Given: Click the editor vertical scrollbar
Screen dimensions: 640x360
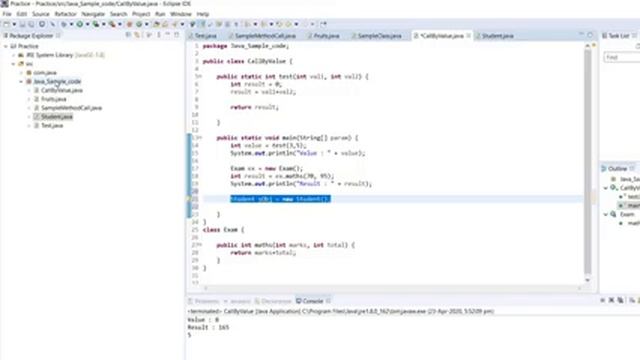Looking at the screenshot, I should click(588, 162).
